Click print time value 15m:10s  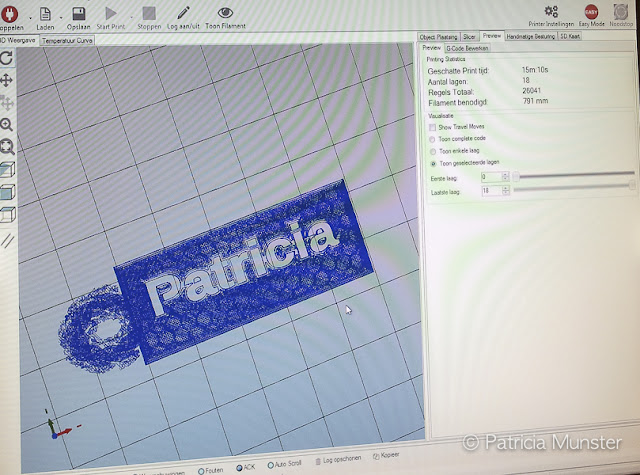535,70
